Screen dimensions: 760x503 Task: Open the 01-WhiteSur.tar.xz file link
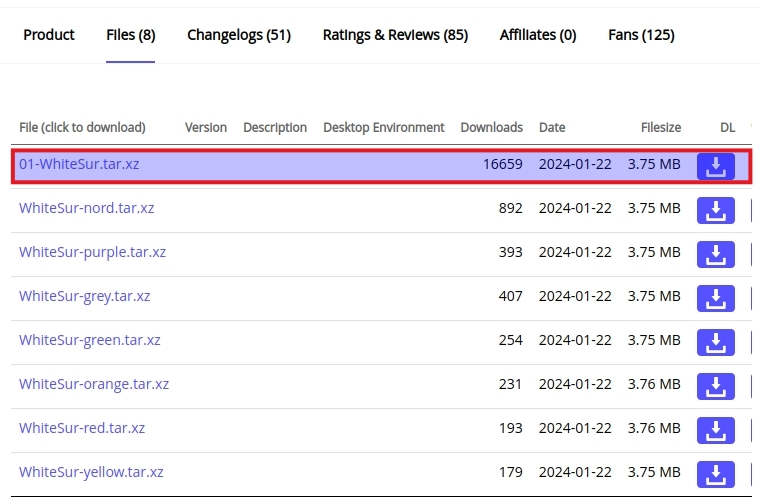pyautogui.click(x=79, y=164)
